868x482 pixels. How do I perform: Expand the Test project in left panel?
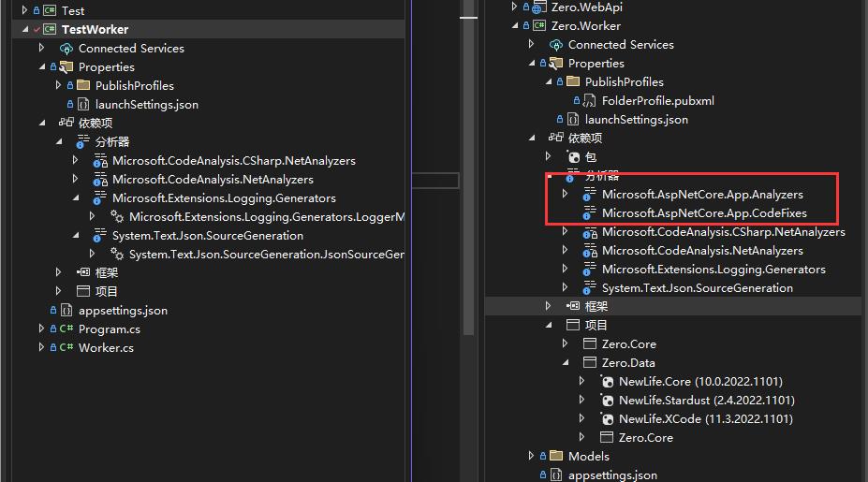(24, 10)
